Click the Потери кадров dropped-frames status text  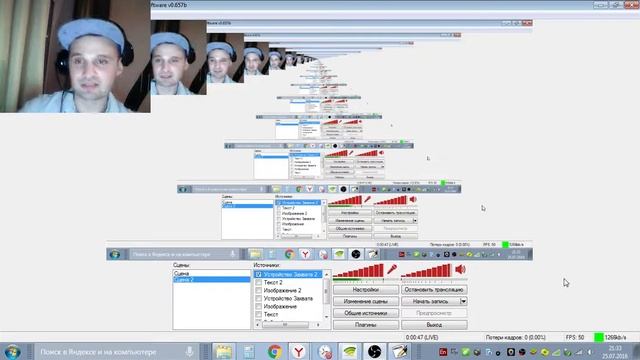[516, 338]
